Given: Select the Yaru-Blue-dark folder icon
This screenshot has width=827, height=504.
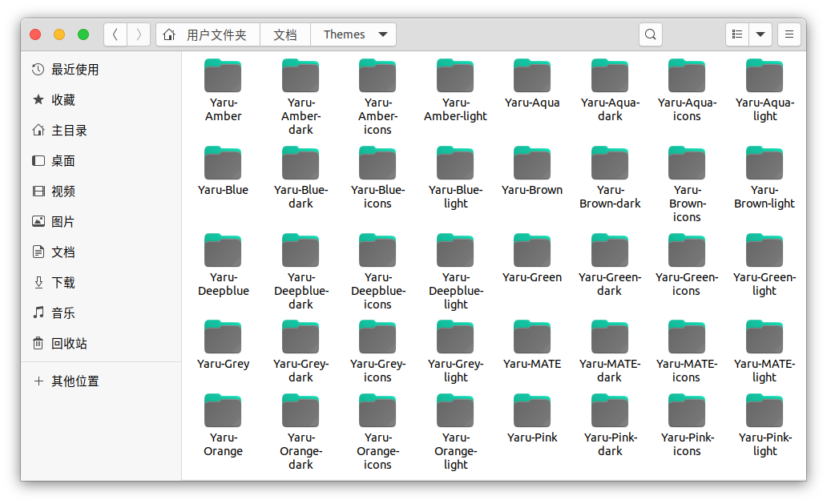Looking at the screenshot, I should click(x=300, y=163).
